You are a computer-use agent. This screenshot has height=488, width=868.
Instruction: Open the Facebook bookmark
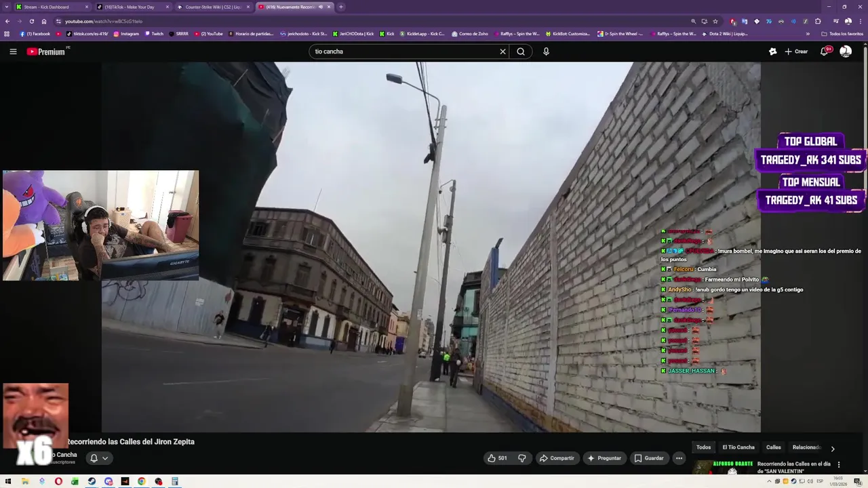coord(35,34)
